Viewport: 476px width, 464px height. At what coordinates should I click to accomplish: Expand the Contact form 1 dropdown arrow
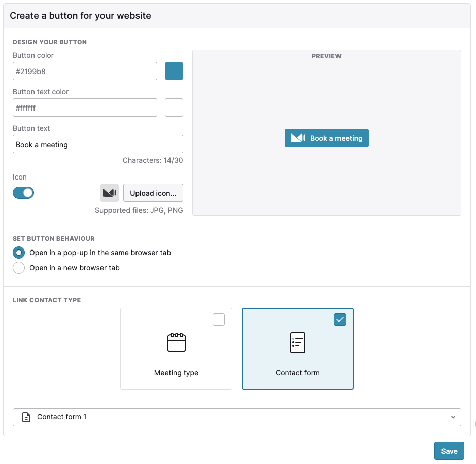point(453,417)
